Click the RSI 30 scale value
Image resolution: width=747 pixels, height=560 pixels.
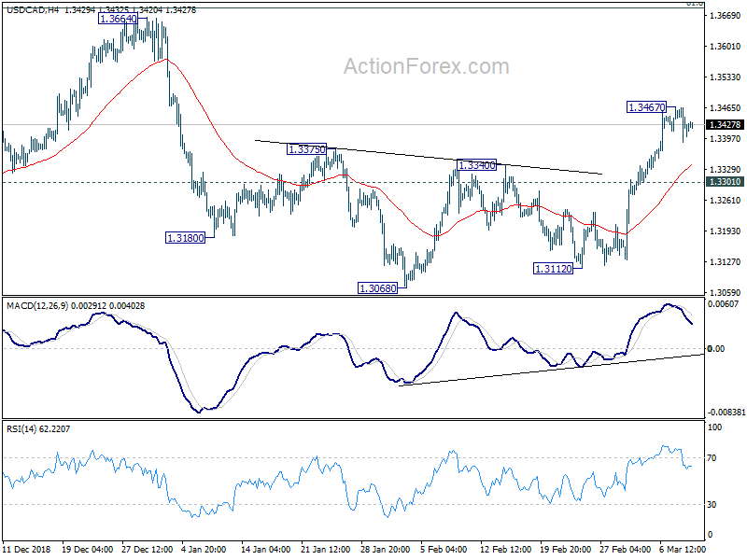712,504
